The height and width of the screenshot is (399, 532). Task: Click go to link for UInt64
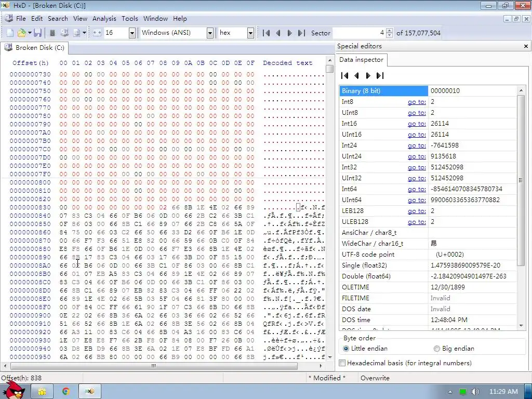pos(417,200)
